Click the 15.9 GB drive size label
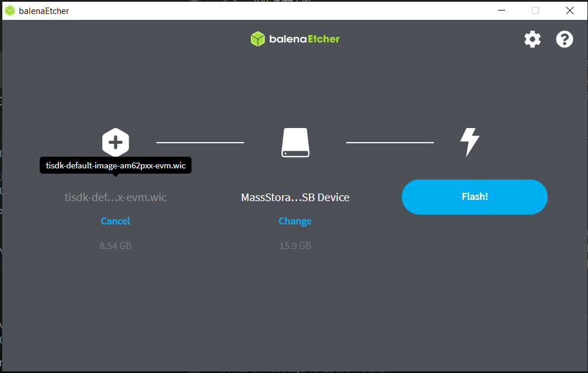Image resolution: width=588 pixels, height=373 pixels. click(295, 246)
